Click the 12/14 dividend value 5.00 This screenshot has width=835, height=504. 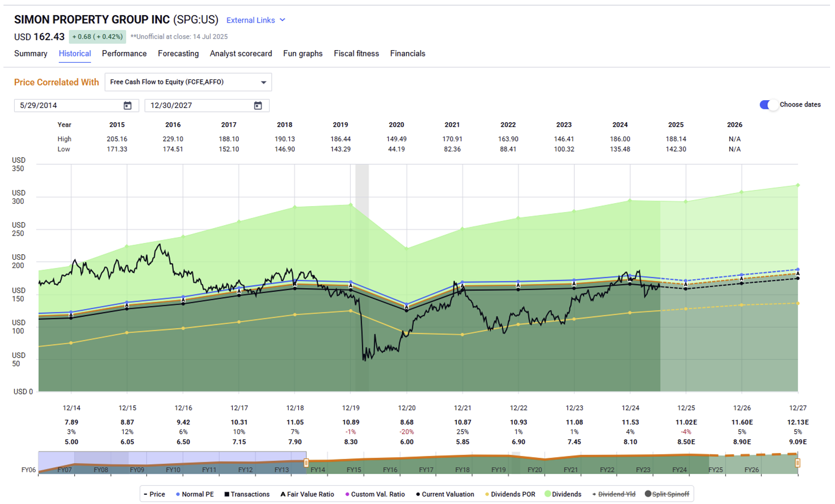(71, 442)
